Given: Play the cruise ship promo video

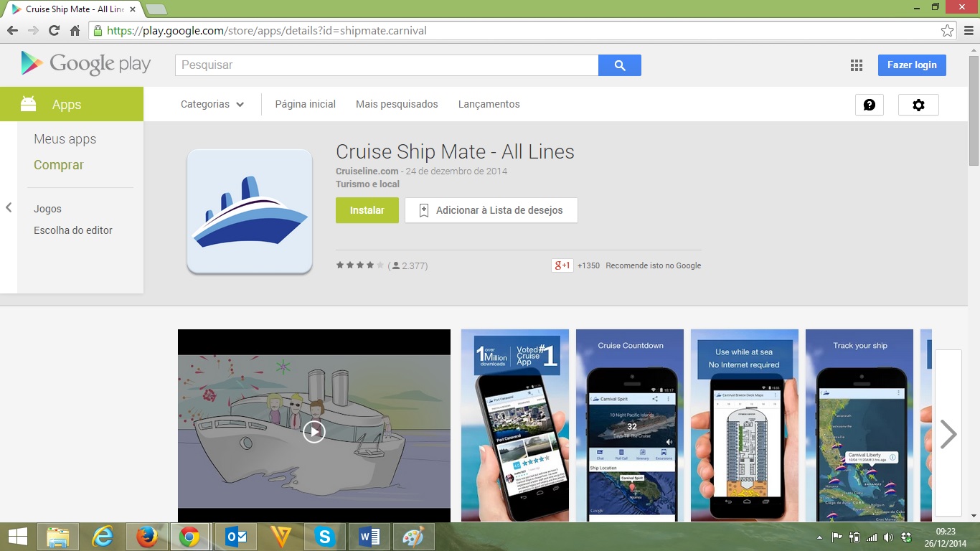Looking at the screenshot, I should click(x=314, y=431).
